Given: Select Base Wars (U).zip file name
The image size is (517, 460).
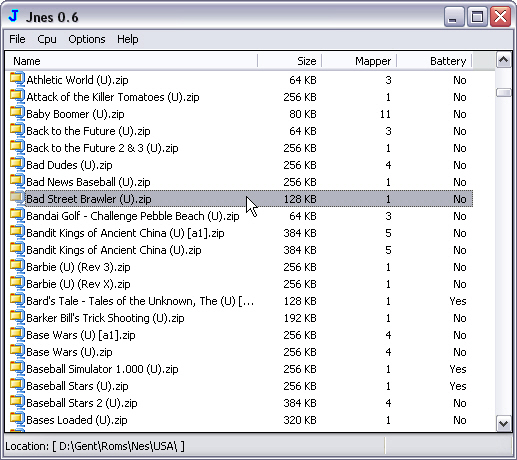Looking at the screenshot, I should [69, 352].
